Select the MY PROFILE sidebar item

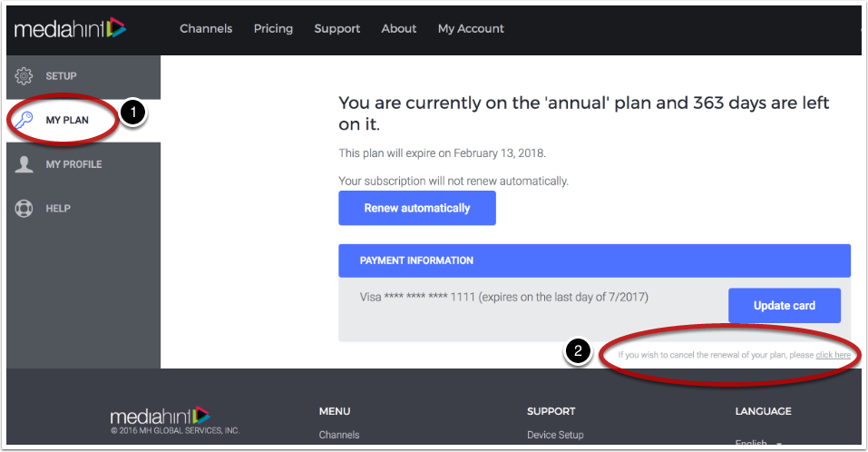73,164
